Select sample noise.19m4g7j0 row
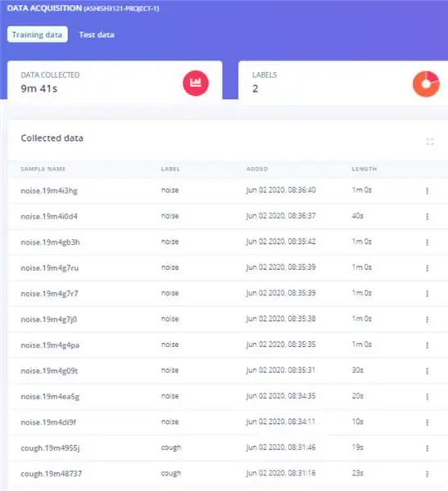Image resolution: width=448 pixels, height=491 pixels. click(x=228, y=319)
